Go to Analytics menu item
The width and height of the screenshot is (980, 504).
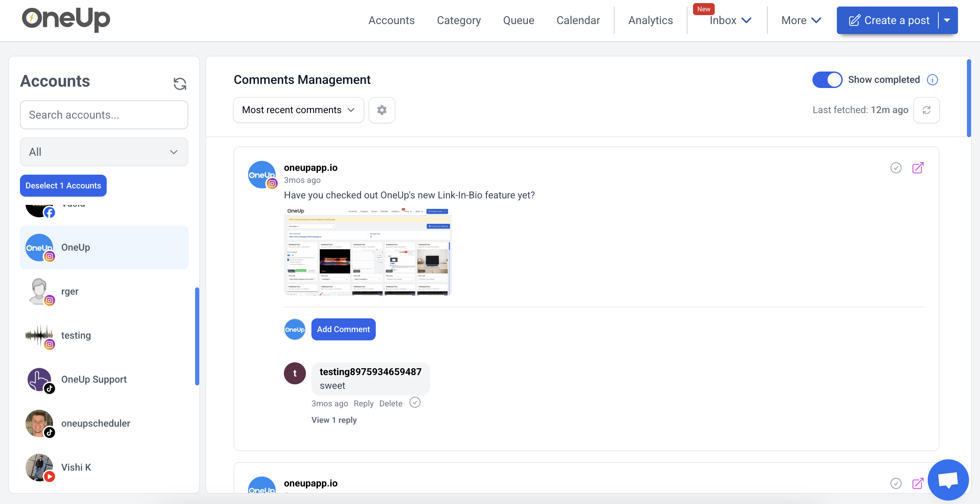(650, 20)
